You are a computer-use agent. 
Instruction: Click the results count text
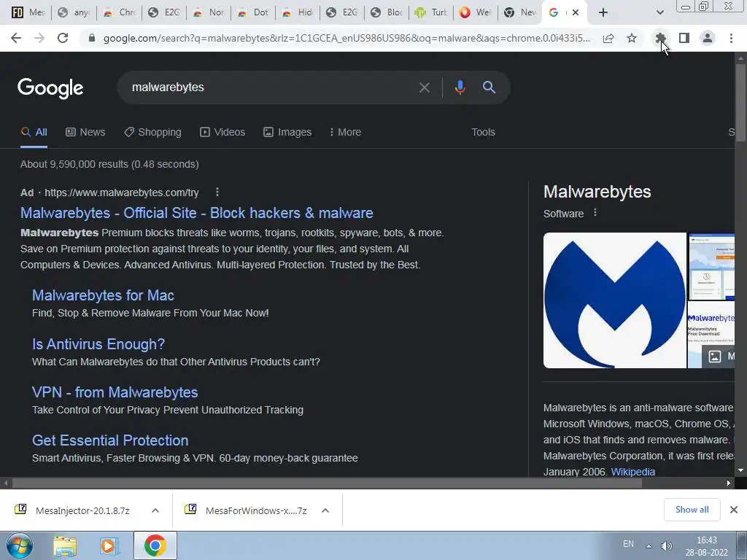pos(109,164)
